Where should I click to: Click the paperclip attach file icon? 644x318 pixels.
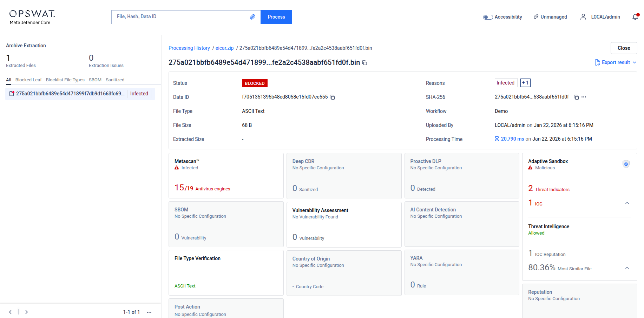click(x=252, y=17)
